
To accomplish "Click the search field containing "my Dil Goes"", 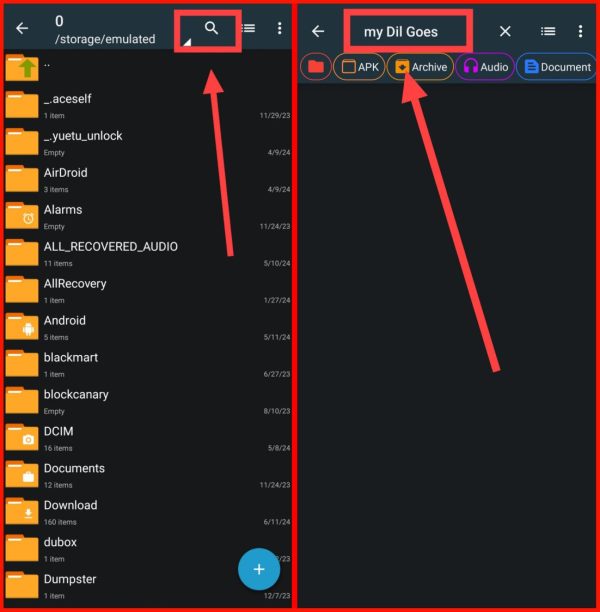I will coord(408,32).
